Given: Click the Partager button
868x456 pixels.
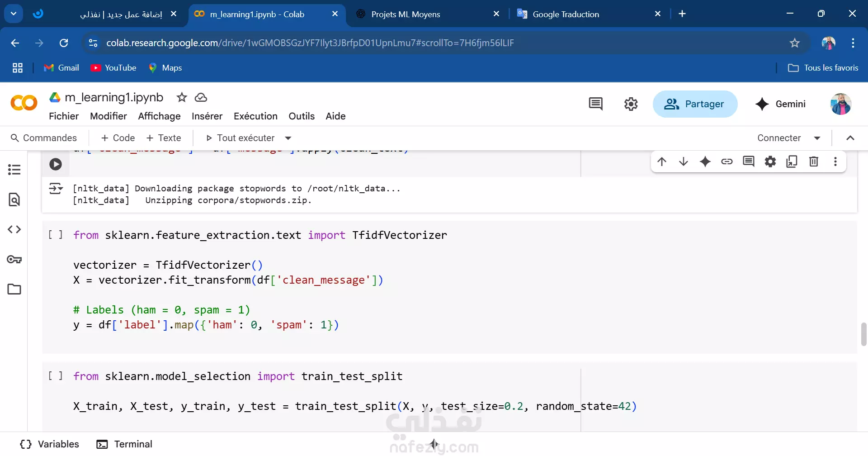Looking at the screenshot, I should [695, 104].
